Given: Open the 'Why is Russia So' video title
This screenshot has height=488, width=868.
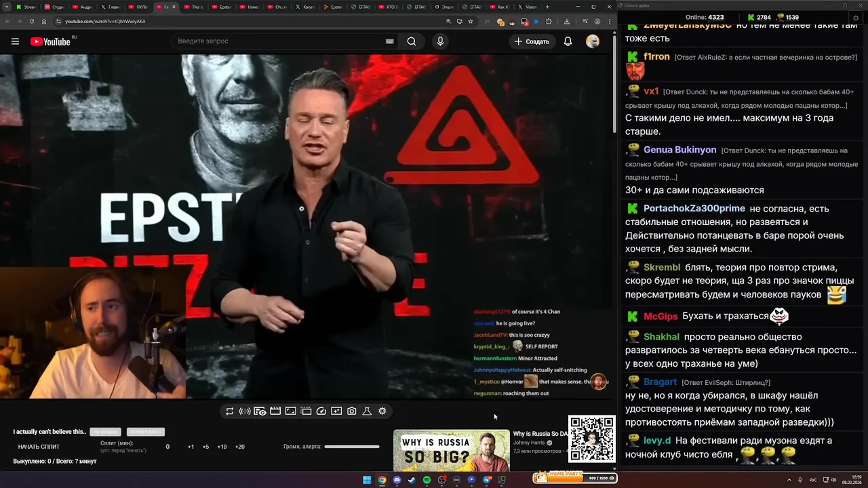Looking at the screenshot, I should point(540,434).
